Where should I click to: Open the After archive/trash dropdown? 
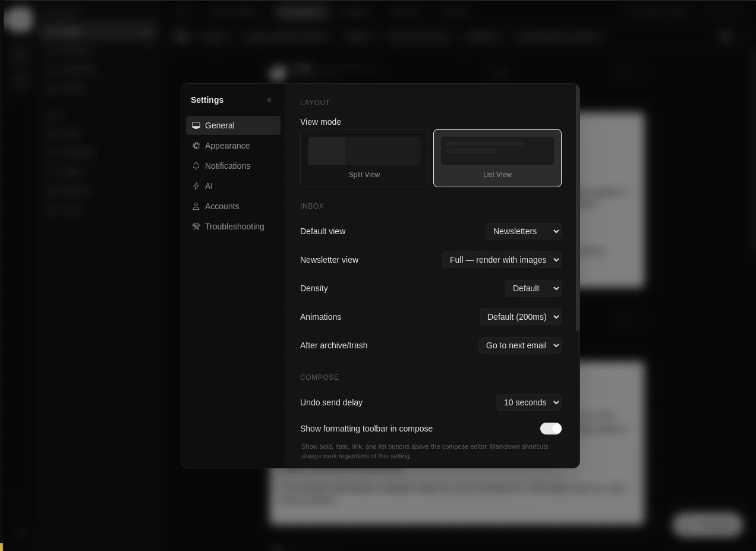pyautogui.click(x=520, y=345)
